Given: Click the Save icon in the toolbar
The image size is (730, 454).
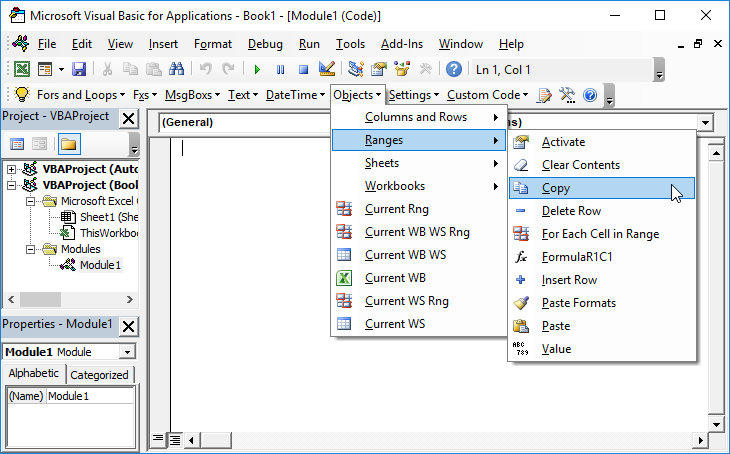Looking at the screenshot, I should [x=78, y=69].
